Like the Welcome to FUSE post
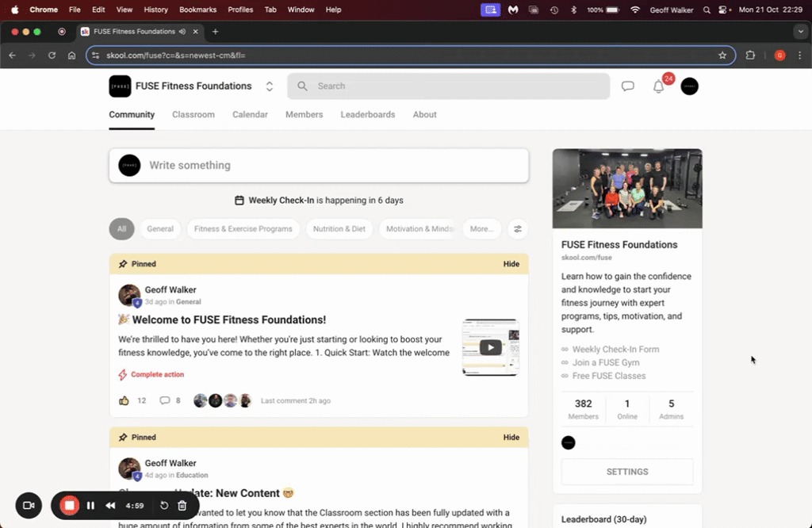 (124, 400)
